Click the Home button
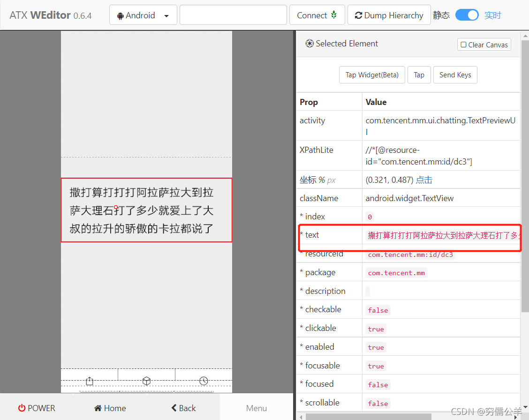529x420 pixels. click(x=110, y=408)
